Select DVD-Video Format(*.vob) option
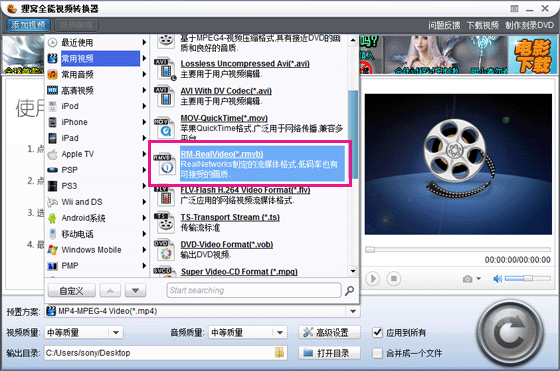 tap(227, 245)
